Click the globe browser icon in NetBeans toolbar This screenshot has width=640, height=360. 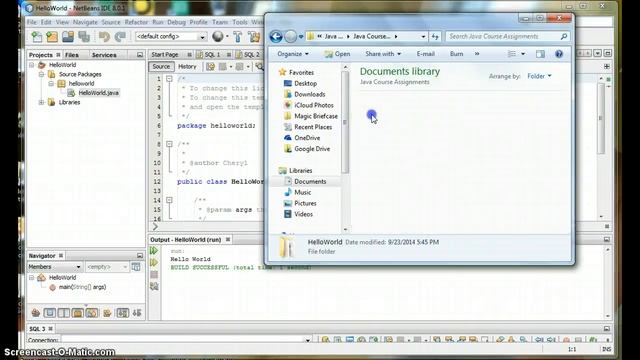[218, 36]
